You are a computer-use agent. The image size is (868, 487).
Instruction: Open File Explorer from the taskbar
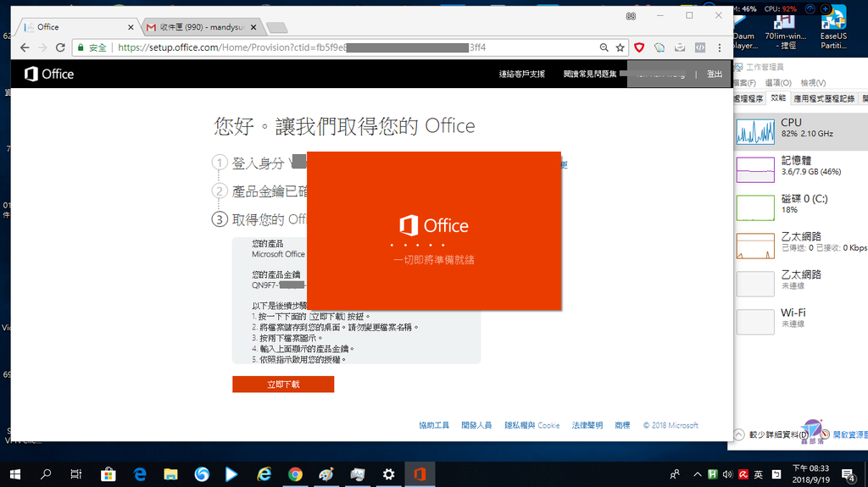pyautogui.click(x=170, y=474)
